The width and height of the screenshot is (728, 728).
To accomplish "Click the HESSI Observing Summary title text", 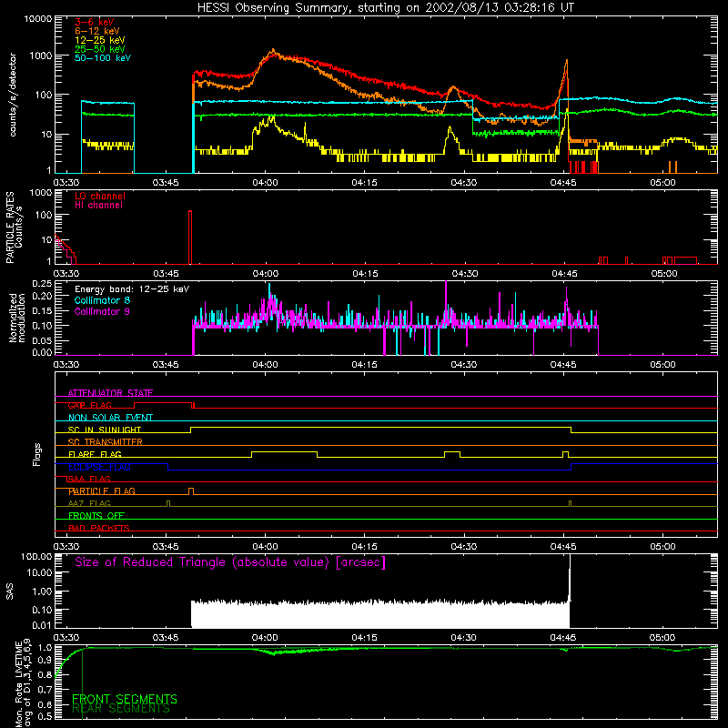I will tap(385, 8).
